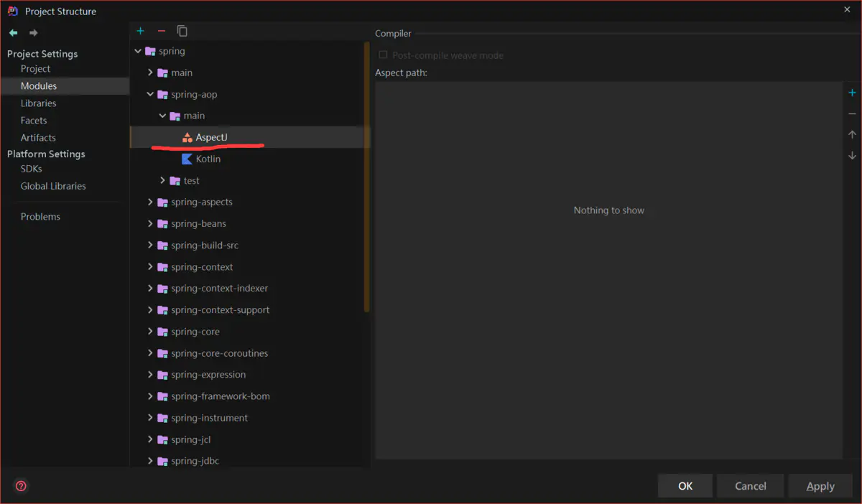
Task: Click the spring-core module folder icon
Action: coord(162,332)
